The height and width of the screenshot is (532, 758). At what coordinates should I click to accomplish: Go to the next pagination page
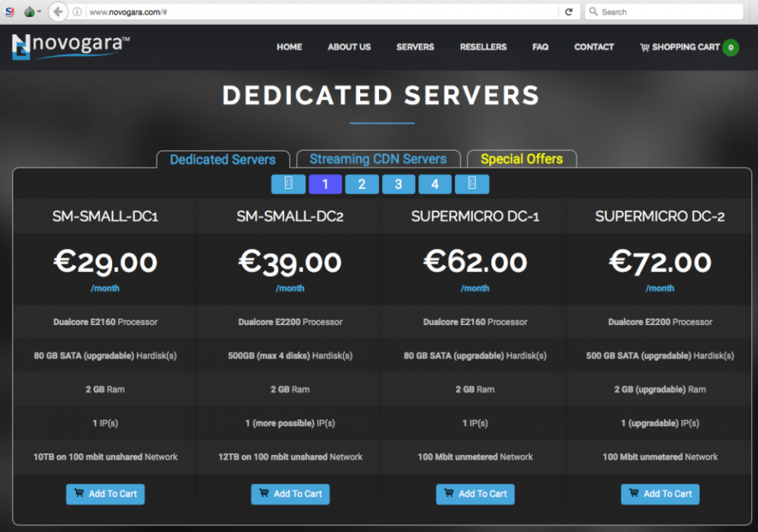(471, 184)
